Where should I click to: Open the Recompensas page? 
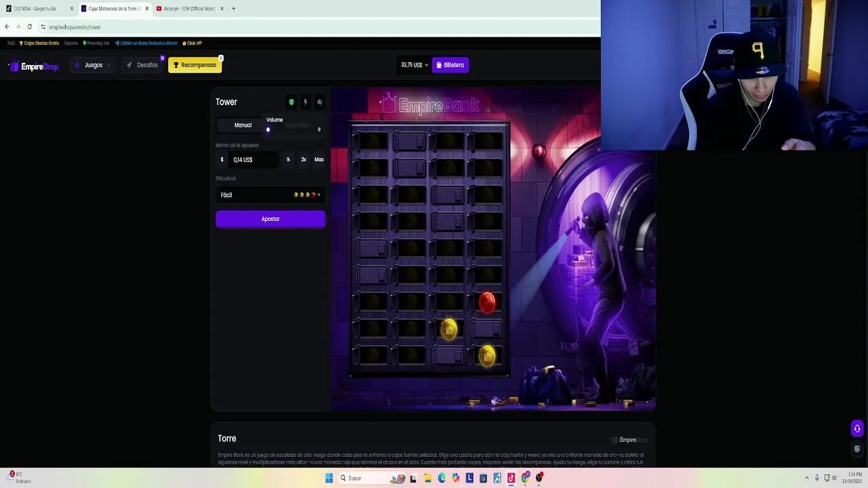[195, 65]
